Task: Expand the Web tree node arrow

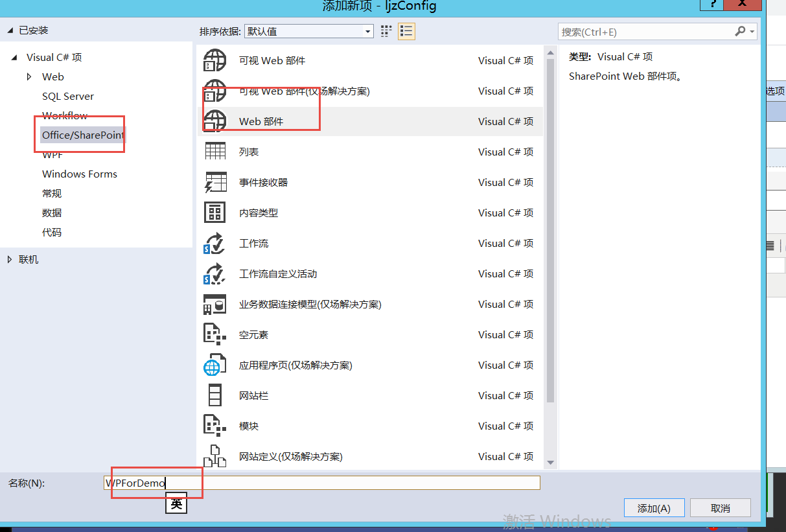Action: coord(29,76)
